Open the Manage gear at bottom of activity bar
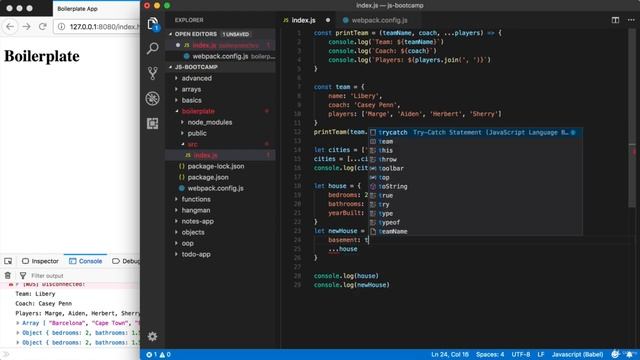This screenshot has width=640, height=360. (x=153, y=336)
